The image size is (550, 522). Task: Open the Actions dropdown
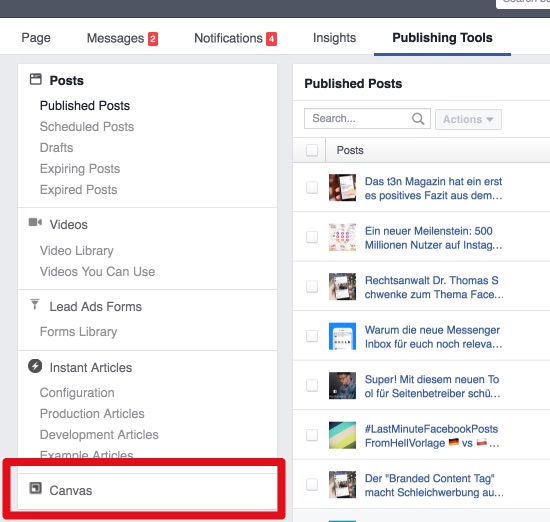pos(468,119)
